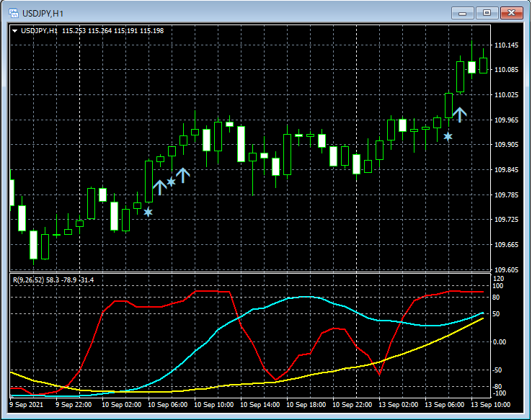
Task: Select the star signal below the 13 Sep 06:00 candle
Action: pos(448,137)
